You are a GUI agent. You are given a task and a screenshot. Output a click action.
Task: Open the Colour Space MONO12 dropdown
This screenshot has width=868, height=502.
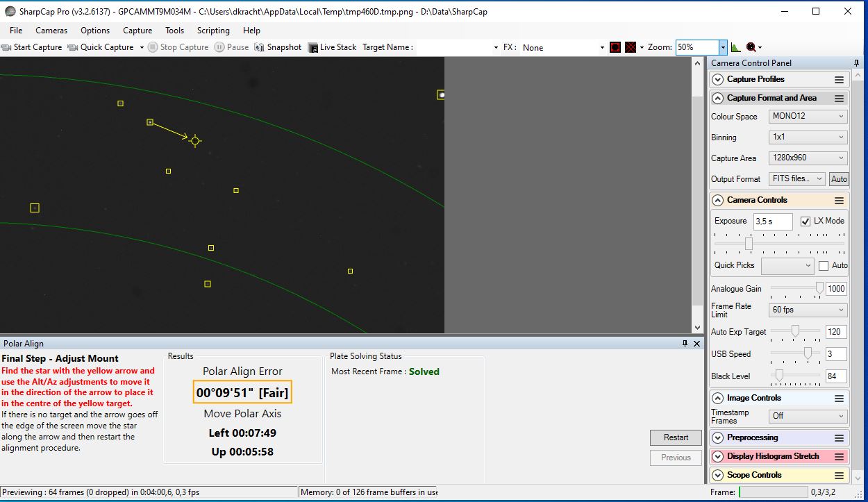click(808, 117)
